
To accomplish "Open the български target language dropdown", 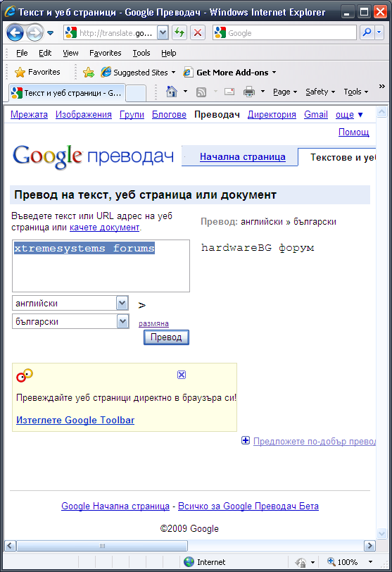I will (122, 321).
